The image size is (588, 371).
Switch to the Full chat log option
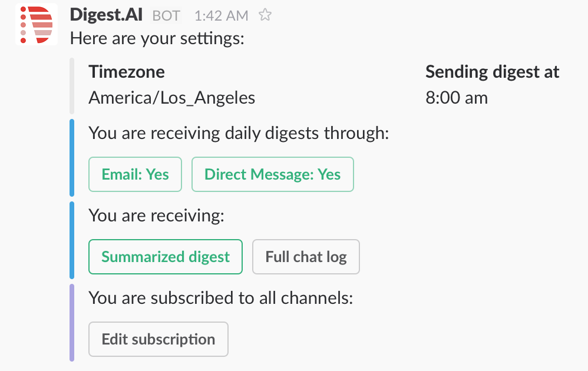(306, 257)
